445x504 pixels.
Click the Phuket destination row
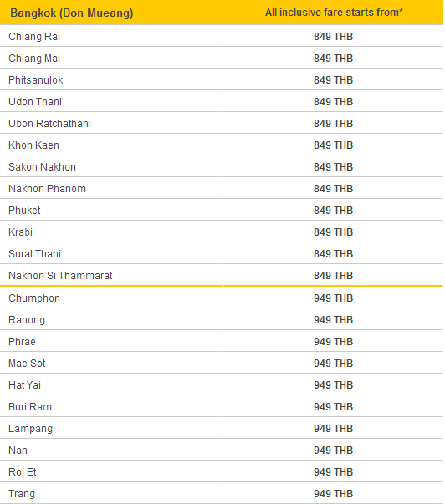(222, 210)
